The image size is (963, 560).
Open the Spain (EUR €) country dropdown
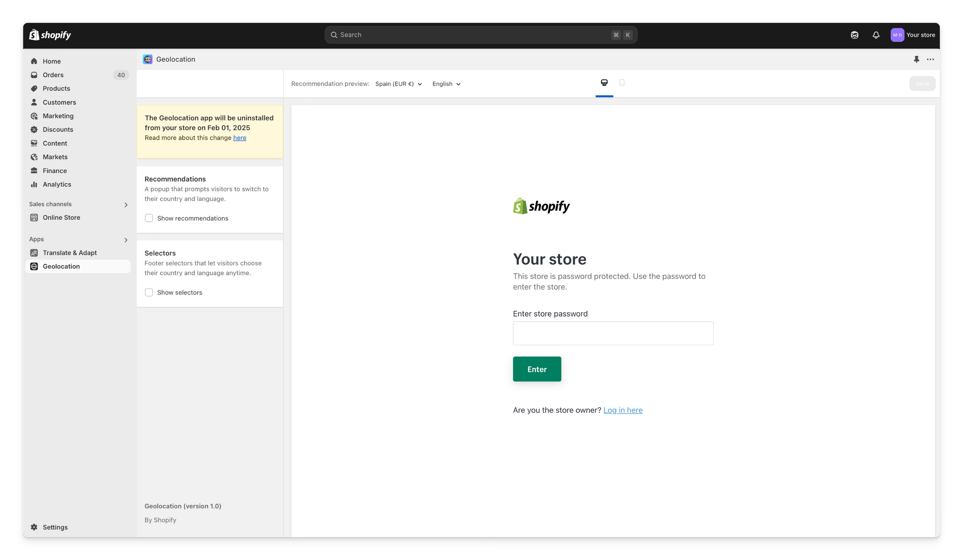[398, 84]
